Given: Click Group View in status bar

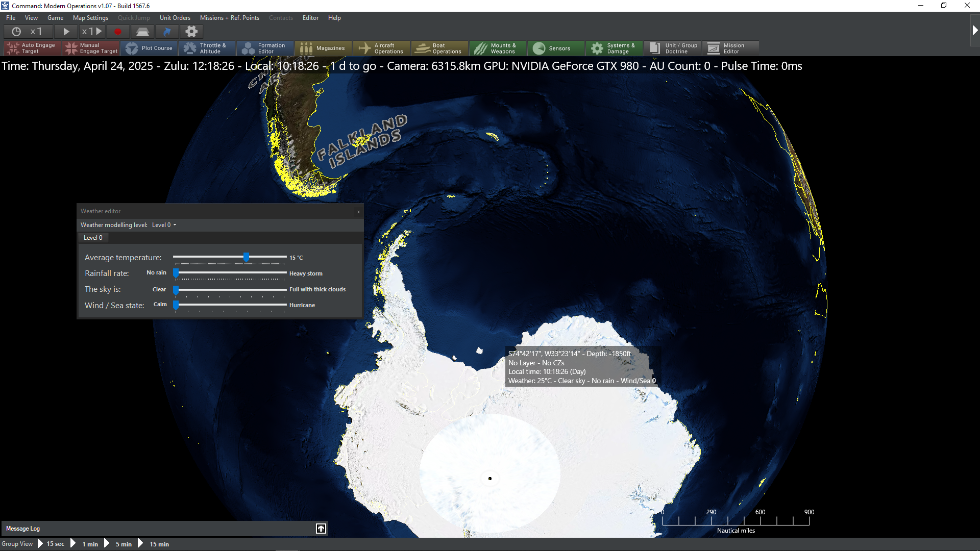Looking at the screenshot, I should click(x=17, y=544).
